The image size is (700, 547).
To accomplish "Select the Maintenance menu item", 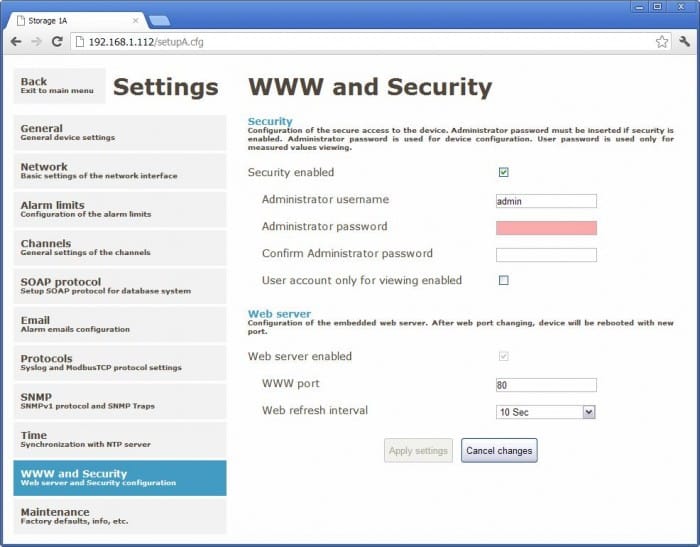I will pos(119,516).
